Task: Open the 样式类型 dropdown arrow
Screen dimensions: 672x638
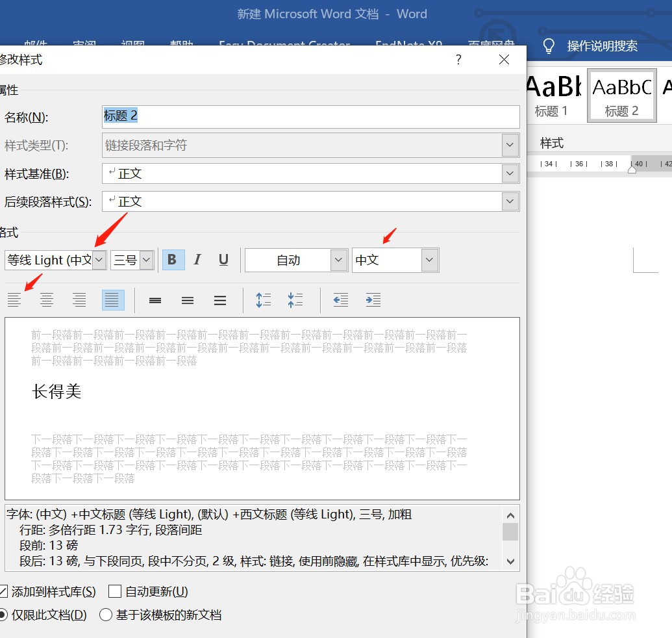Action: 510,145
